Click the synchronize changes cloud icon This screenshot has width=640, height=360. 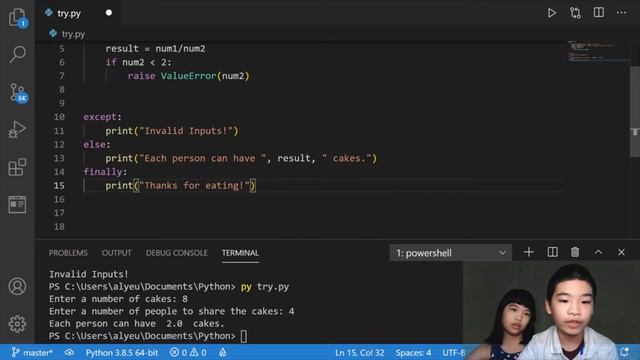click(x=69, y=352)
